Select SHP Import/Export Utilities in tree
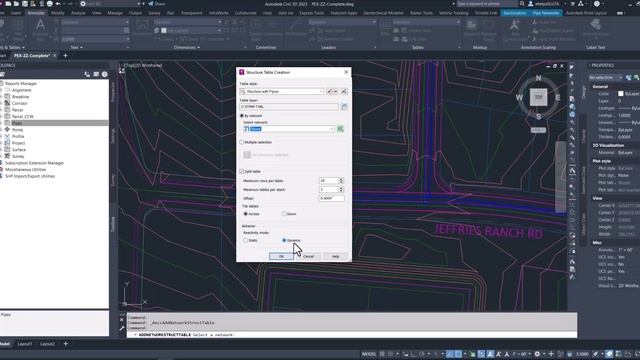 [x=30, y=176]
